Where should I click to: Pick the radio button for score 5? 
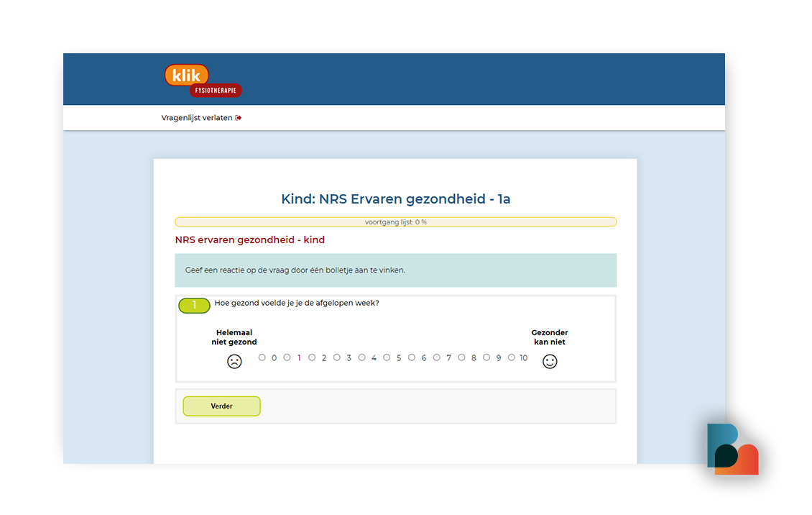tap(387, 357)
